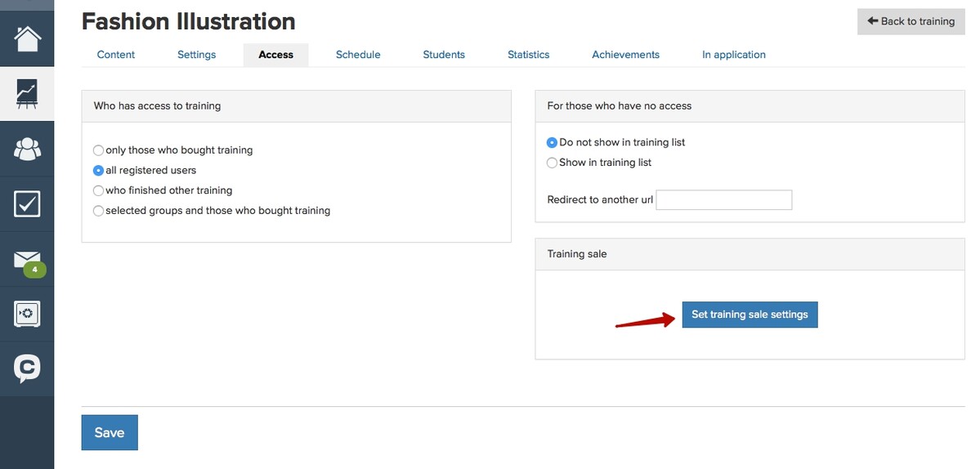Open the chat bubble C icon
Viewport: 980px width, 469px height.
27,368
